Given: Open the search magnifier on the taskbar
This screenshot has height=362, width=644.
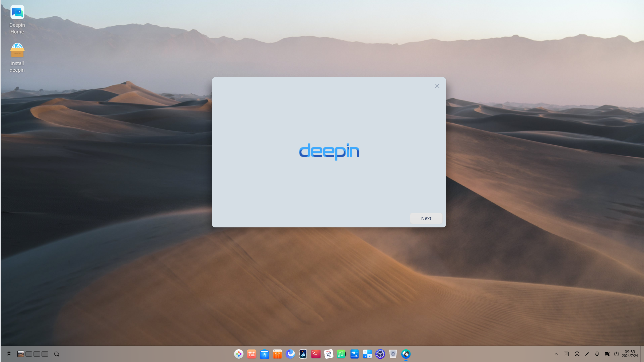Looking at the screenshot, I should click(57, 354).
